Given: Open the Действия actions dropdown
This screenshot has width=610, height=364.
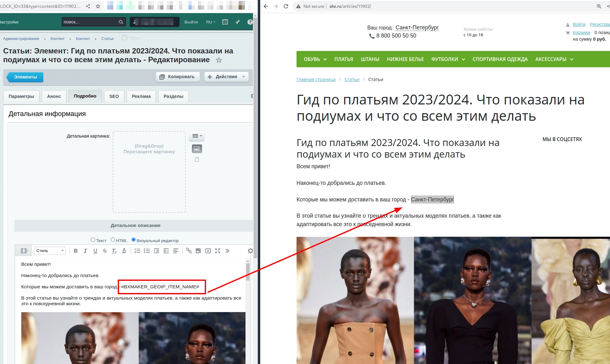Looking at the screenshot, I should [226, 77].
